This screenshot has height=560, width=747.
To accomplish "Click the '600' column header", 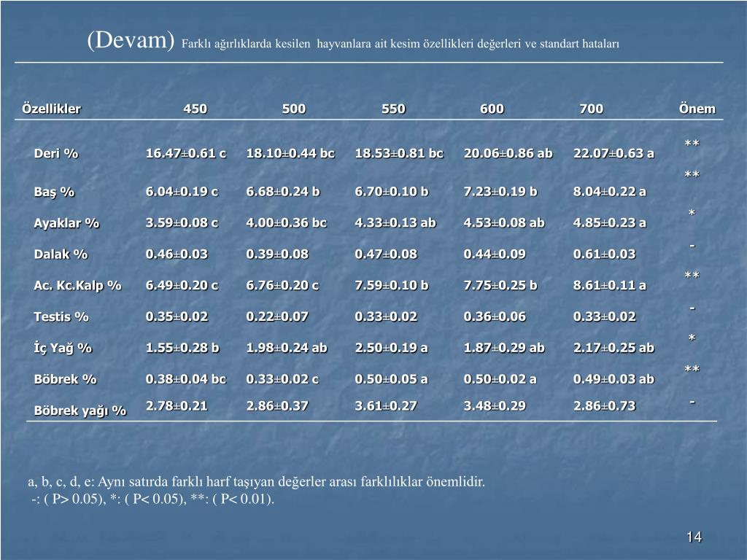I will pos(492,109).
